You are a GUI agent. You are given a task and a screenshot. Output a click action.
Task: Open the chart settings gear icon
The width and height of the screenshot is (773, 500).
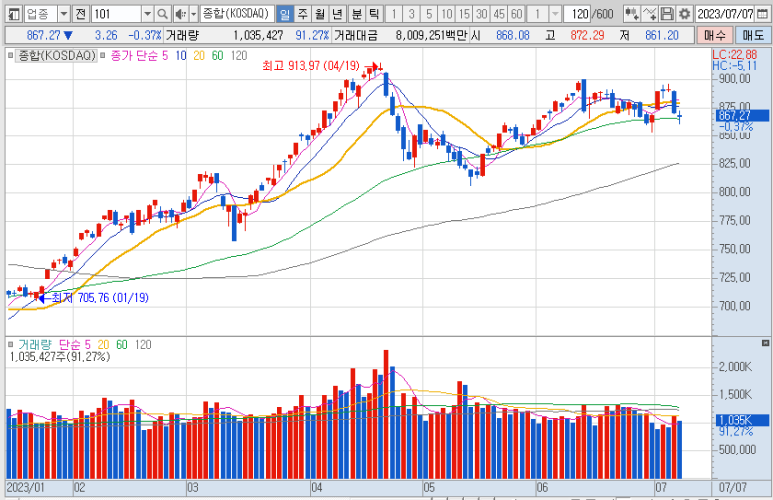pos(684,14)
